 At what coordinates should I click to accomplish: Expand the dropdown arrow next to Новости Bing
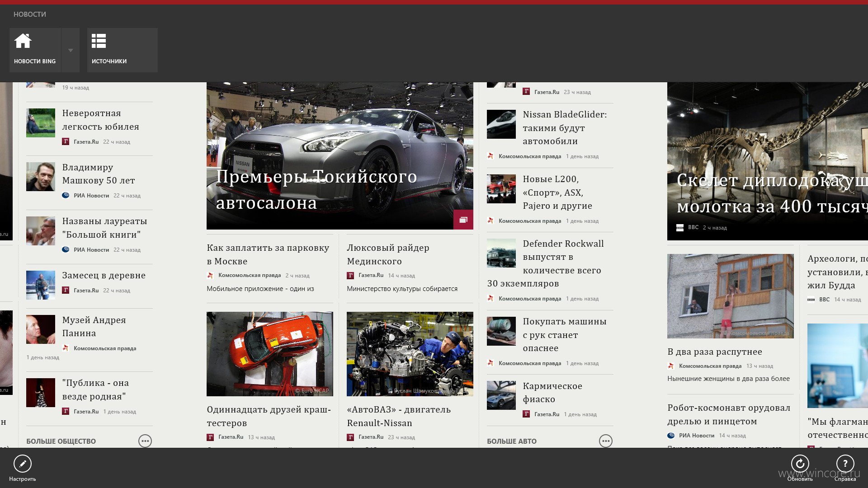(x=71, y=50)
